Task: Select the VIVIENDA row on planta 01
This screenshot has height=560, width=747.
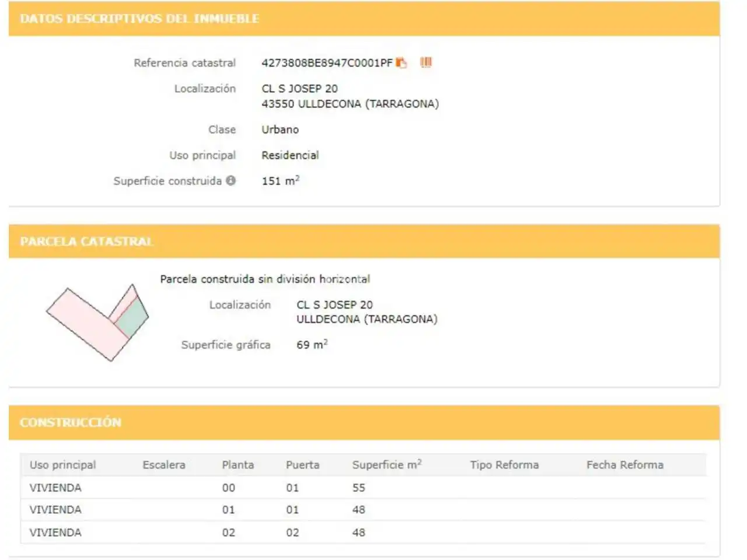Action: click(x=363, y=510)
